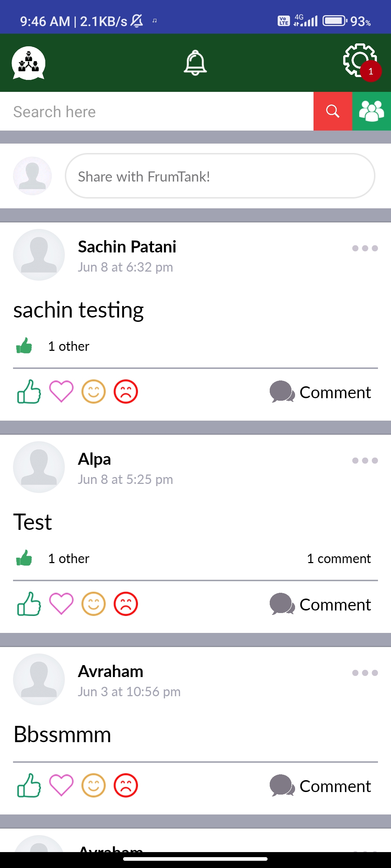This screenshot has width=391, height=868.
Task: Open three-dot menu on Avraham's post
Action: click(365, 673)
